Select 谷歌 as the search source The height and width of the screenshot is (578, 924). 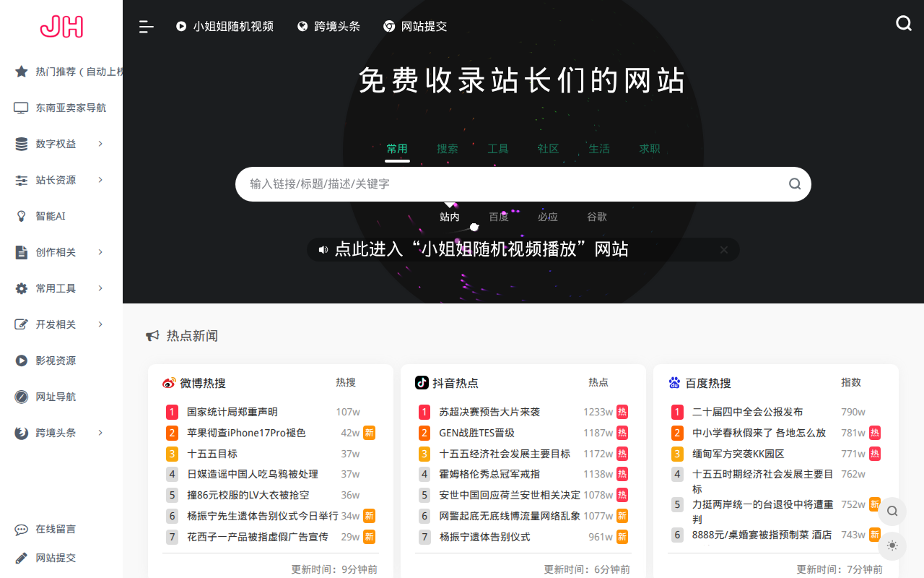pos(596,216)
